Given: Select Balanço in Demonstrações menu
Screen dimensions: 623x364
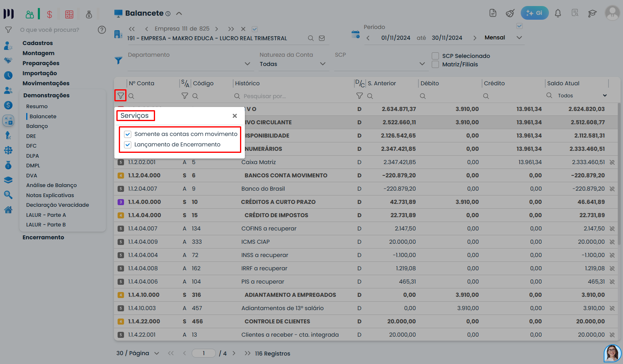Looking at the screenshot, I should pyautogui.click(x=37, y=126).
